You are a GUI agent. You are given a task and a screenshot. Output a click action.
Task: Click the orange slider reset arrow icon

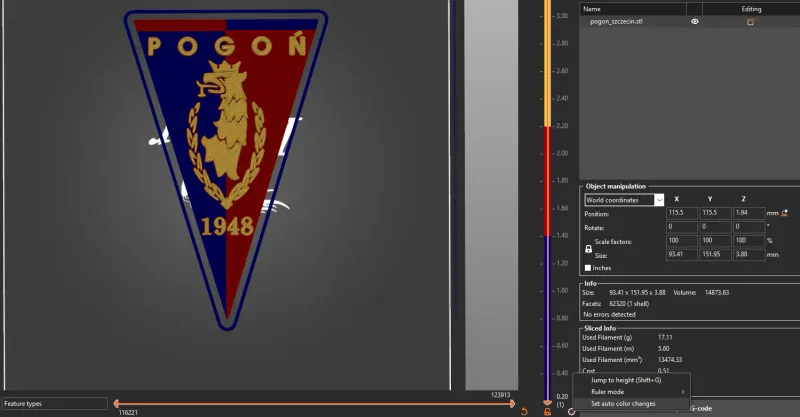click(x=524, y=411)
